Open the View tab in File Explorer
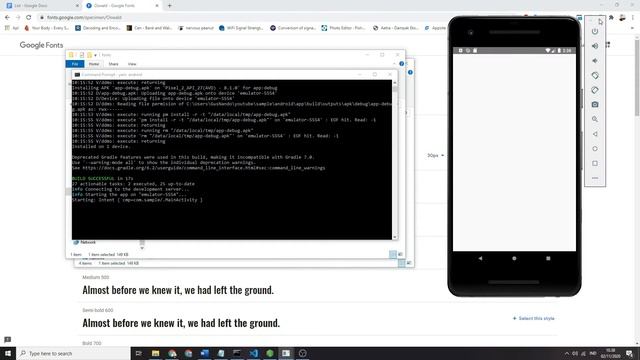The width and height of the screenshot is (640, 360). point(132,64)
